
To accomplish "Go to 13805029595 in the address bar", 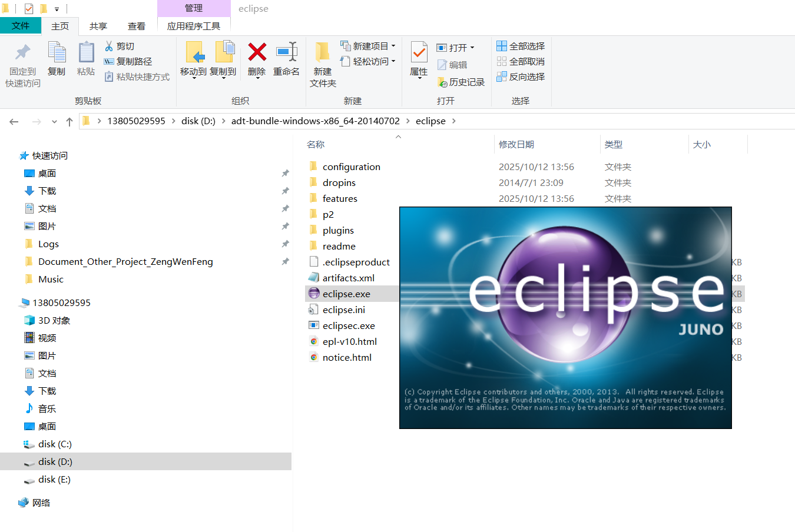I will [x=136, y=121].
